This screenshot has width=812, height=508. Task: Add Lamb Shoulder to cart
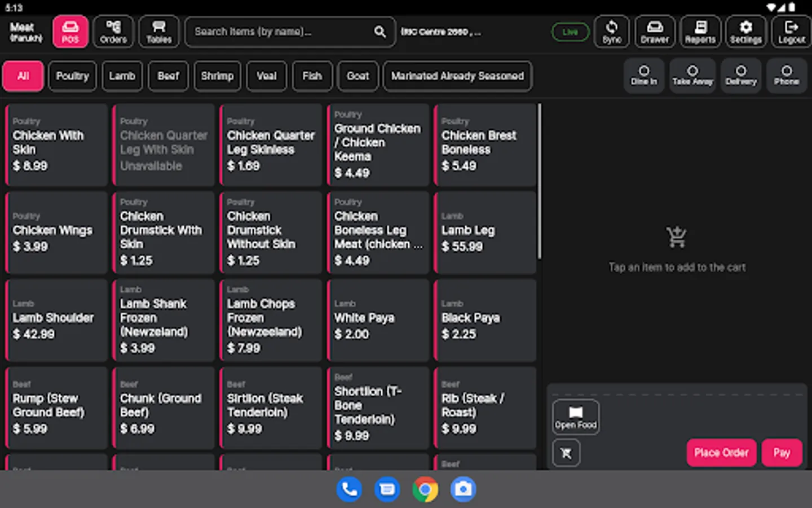pos(56,320)
